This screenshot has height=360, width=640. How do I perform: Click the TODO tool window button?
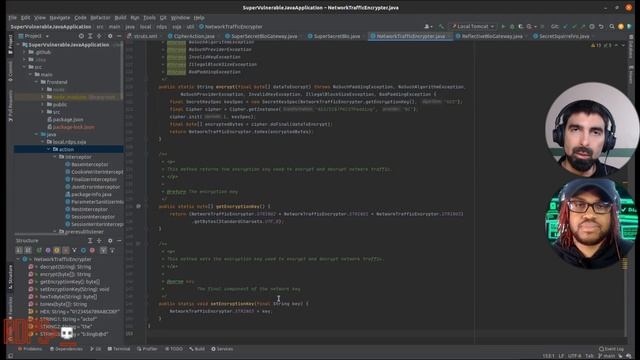(174, 349)
